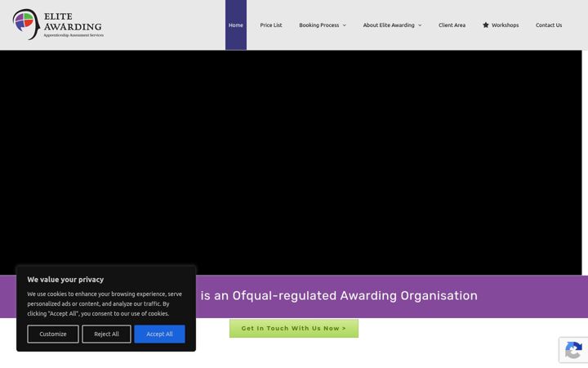The image size is (588, 368).
Task: Click the reCAPTCHA badge
Action: 573,350
